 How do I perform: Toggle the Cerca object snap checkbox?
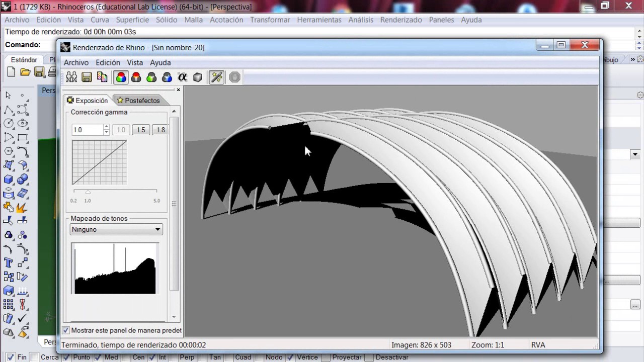pyautogui.click(x=34, y=357)
